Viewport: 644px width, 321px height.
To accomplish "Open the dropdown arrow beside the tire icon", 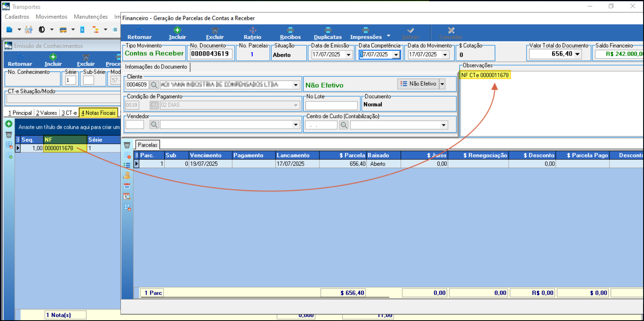I will (52, 29).
